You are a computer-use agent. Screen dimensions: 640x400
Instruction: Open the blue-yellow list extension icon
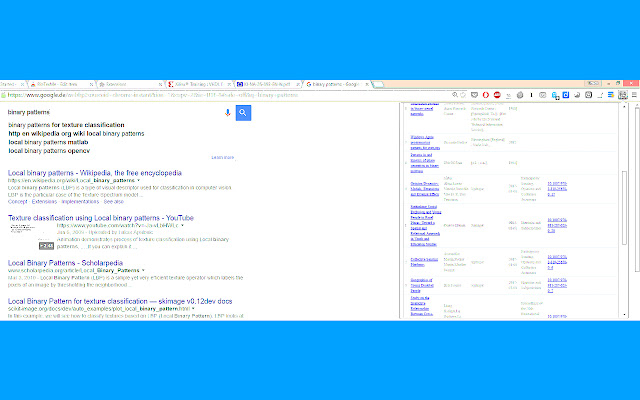point(611,95)
